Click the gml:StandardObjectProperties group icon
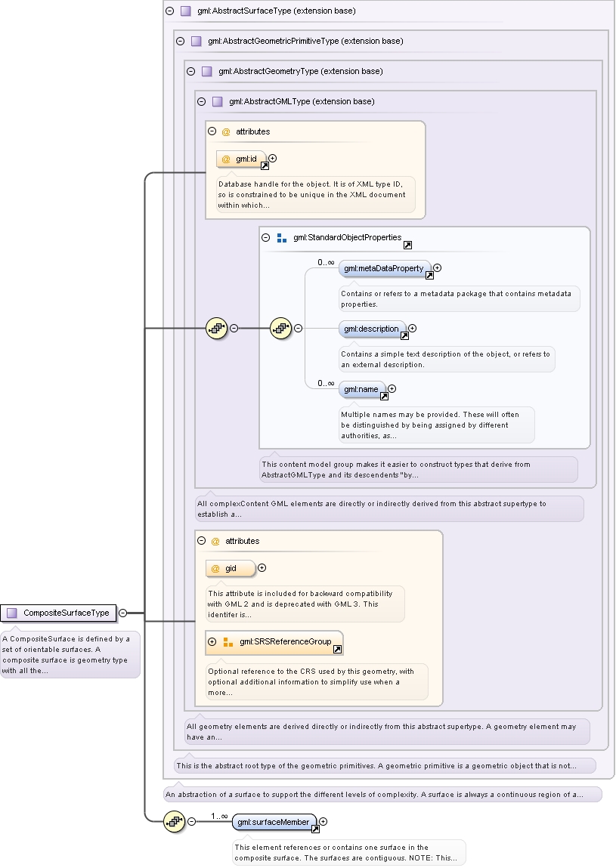This screenshot has height=868, width=616. pyautogui.click(x=281, y=237)
